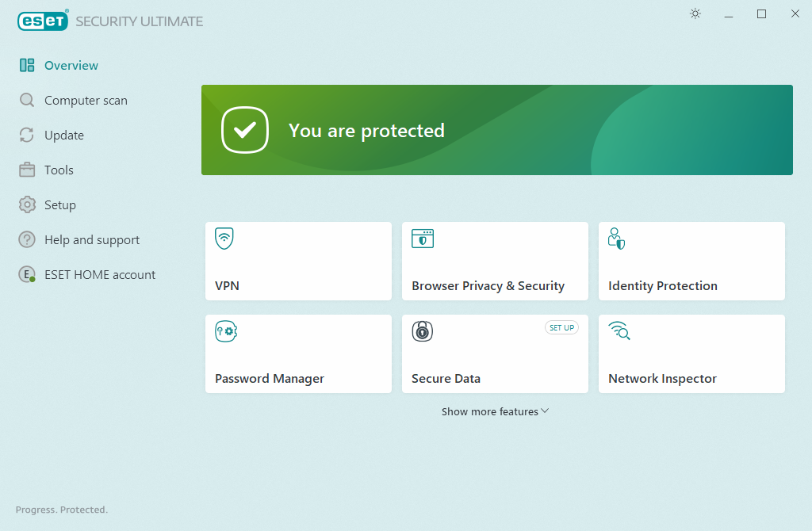Click the Password Manager padlock icon
Screen dimensions: 812x531
click(226, 331)
